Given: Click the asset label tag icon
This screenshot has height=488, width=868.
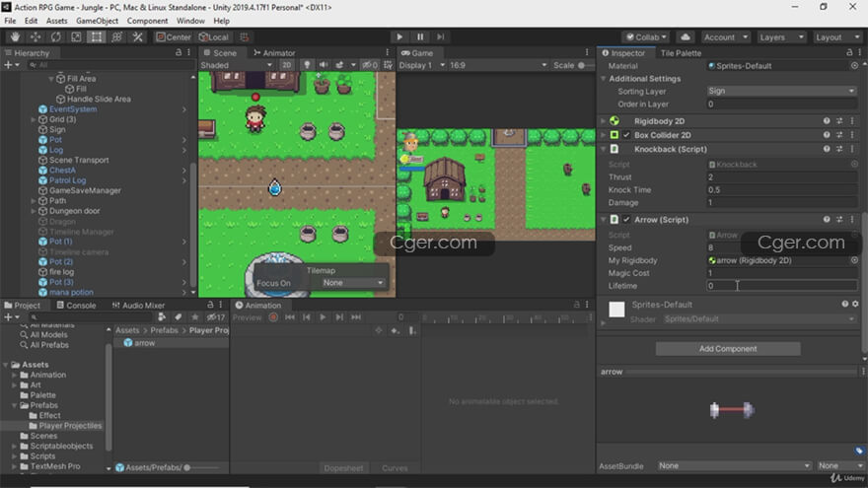Looking at the screenshot, I should pos(858,451).
